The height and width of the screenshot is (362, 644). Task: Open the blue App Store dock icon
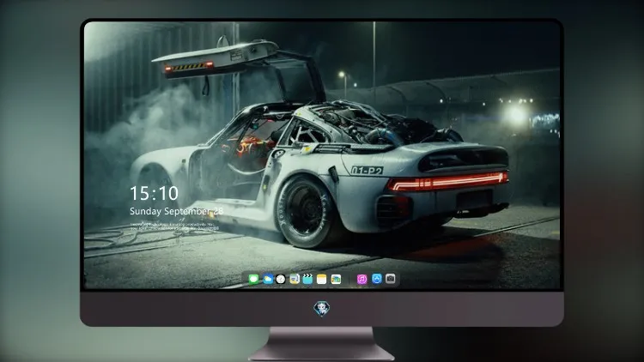pos(377,279)
